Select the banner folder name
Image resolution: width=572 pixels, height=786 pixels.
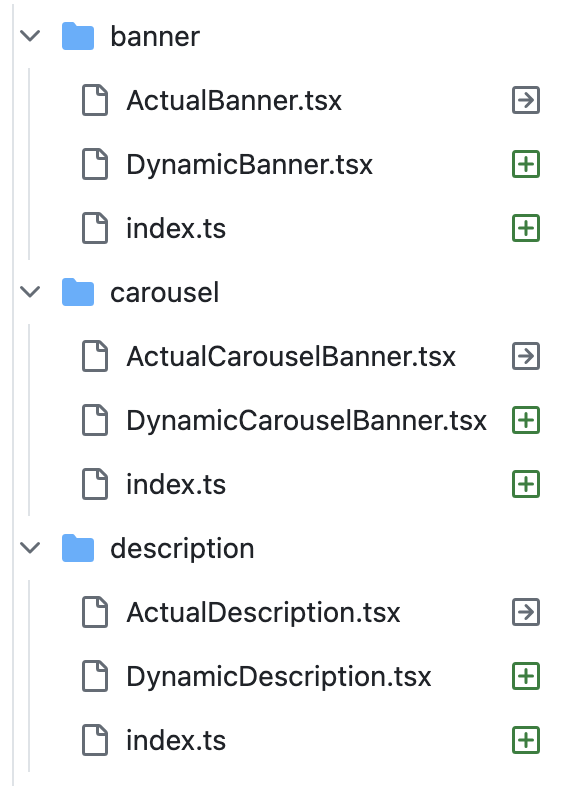click(155, 37)
